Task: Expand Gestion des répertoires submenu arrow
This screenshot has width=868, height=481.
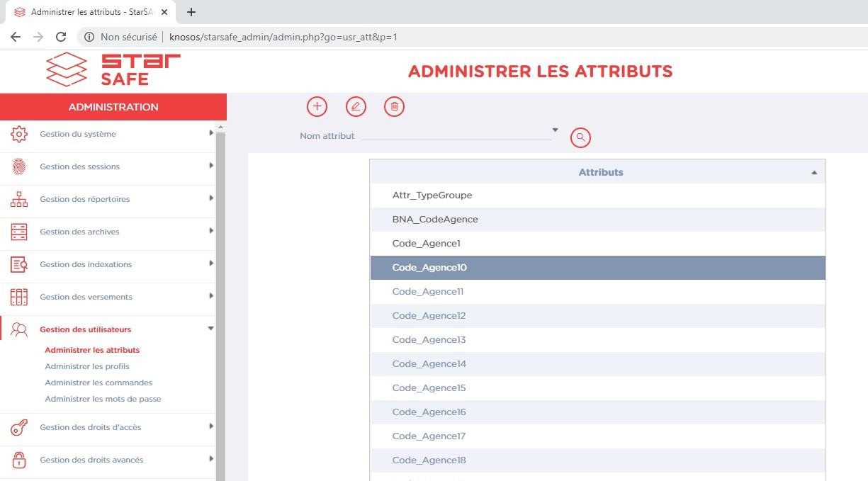Action: [x=210, y=198]
